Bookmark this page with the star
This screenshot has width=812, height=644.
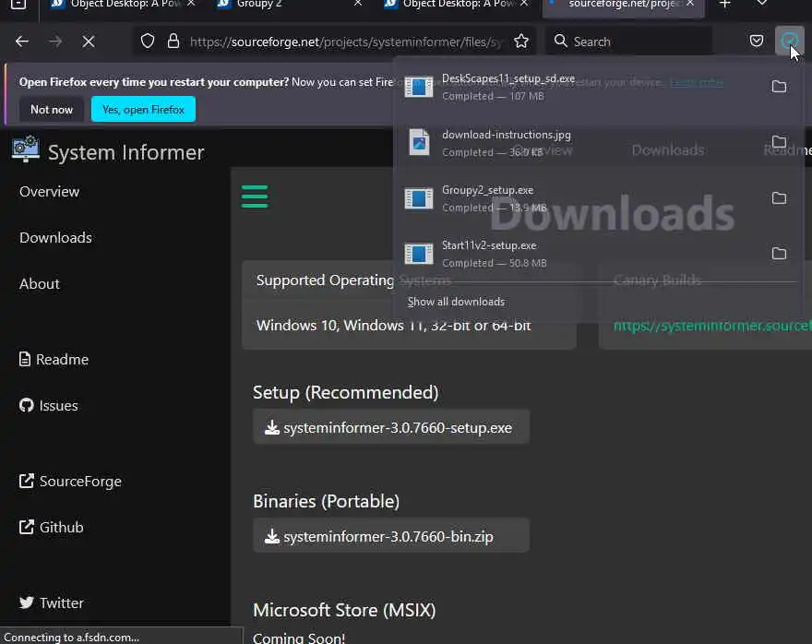tap(521, 41)
